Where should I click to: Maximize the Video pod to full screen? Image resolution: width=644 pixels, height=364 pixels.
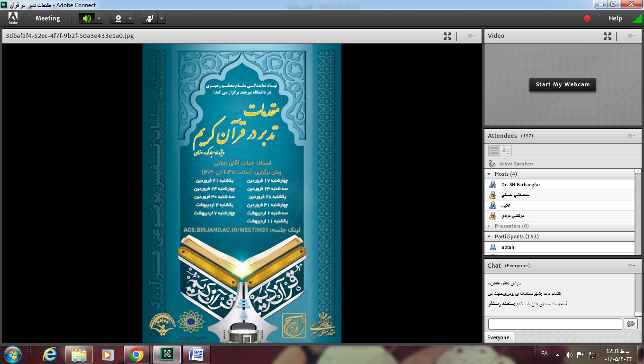pyautogui.click(x=607, y=36)
